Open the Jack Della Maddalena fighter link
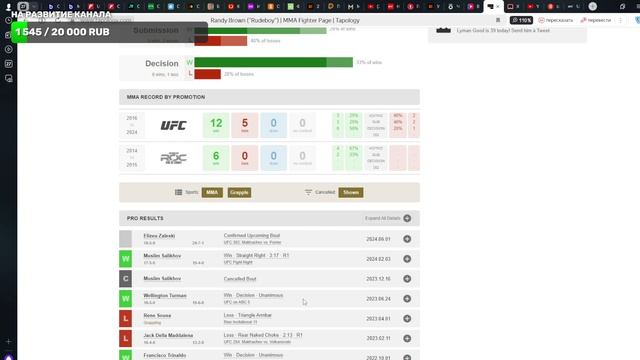This screenshot has width=640, height=360. 168,336
